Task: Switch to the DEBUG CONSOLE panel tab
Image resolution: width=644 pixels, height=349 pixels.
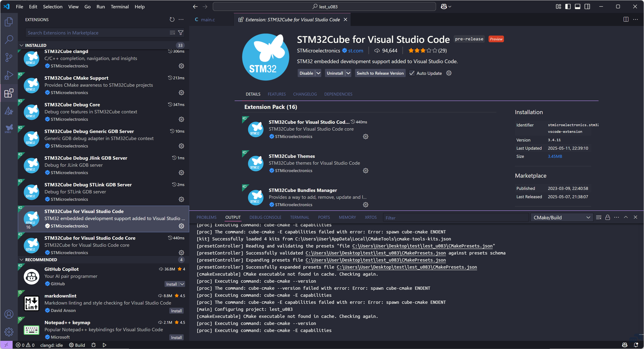Action: click(x=265, y=217)
